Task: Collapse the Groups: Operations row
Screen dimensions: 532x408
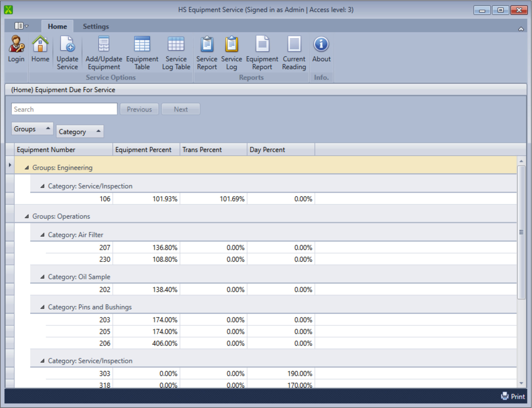Action: 26,216
